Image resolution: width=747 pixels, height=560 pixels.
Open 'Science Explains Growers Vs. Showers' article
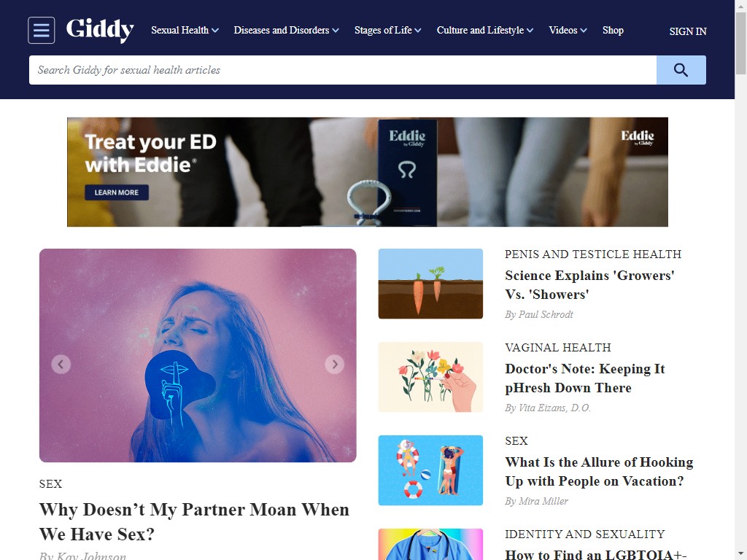tap(589, 285)
